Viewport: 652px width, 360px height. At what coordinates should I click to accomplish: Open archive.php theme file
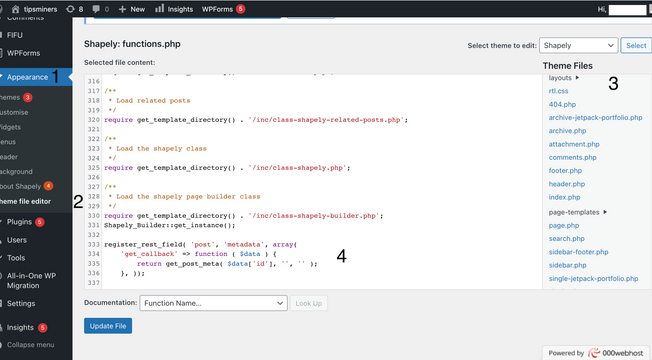coord(567,131)
